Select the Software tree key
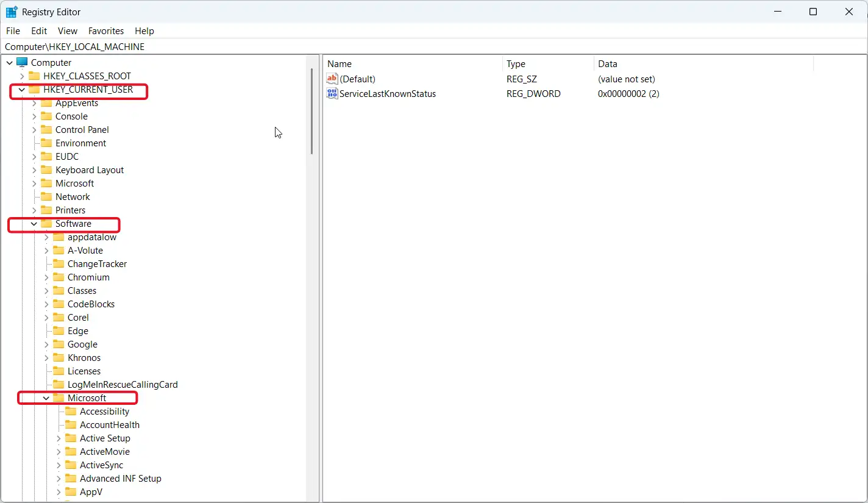The image size is (868, 503). (x=73, y=224)
